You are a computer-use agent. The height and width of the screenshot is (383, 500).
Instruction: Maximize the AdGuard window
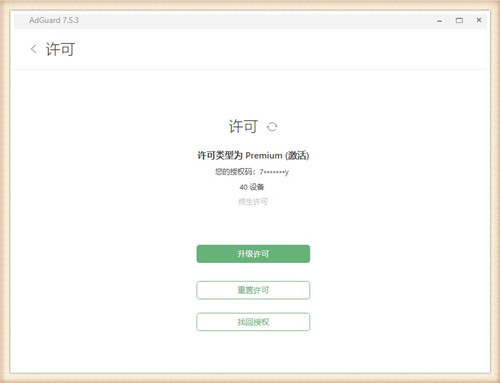[x=459, y=20]
